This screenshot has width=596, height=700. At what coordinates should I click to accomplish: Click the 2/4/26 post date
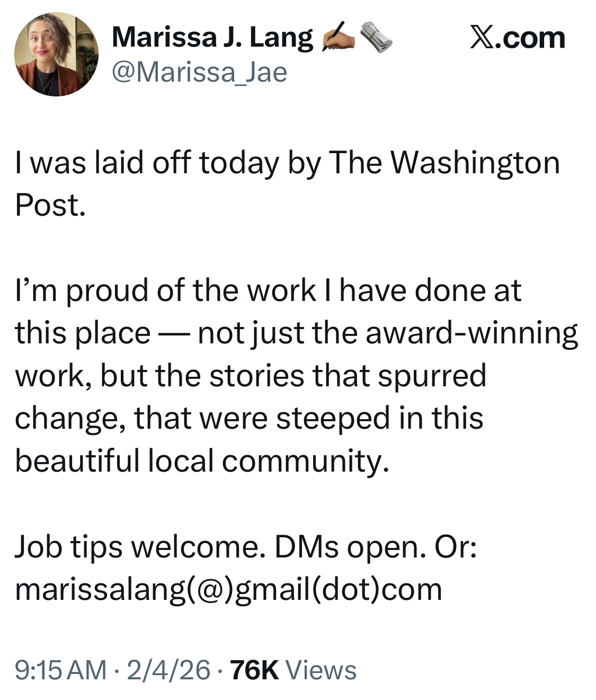point(168,670)
